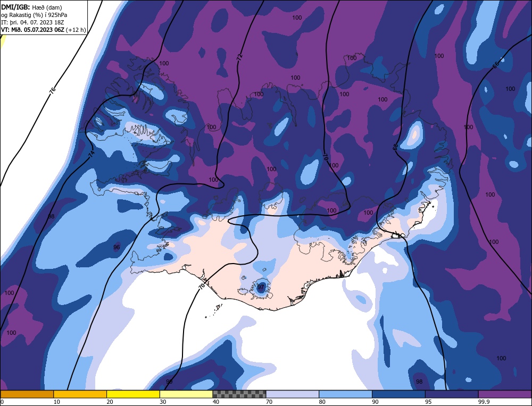
Task: Click the dark indigo 95-99.9 legend swatch
Action: tap(452, 394)
